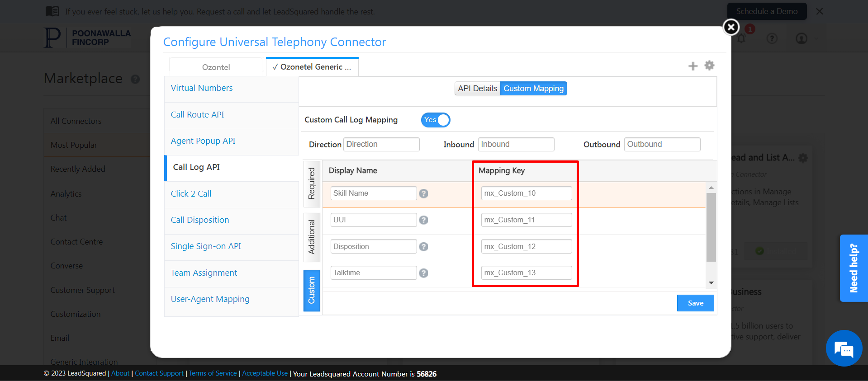
Task: Open Single Sign-on API section
Action: [232, 247]
